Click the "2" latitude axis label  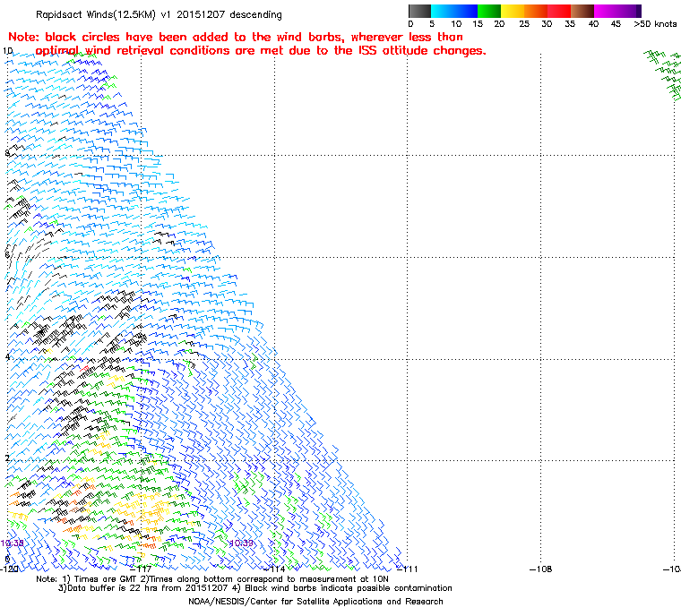[7, 458]
